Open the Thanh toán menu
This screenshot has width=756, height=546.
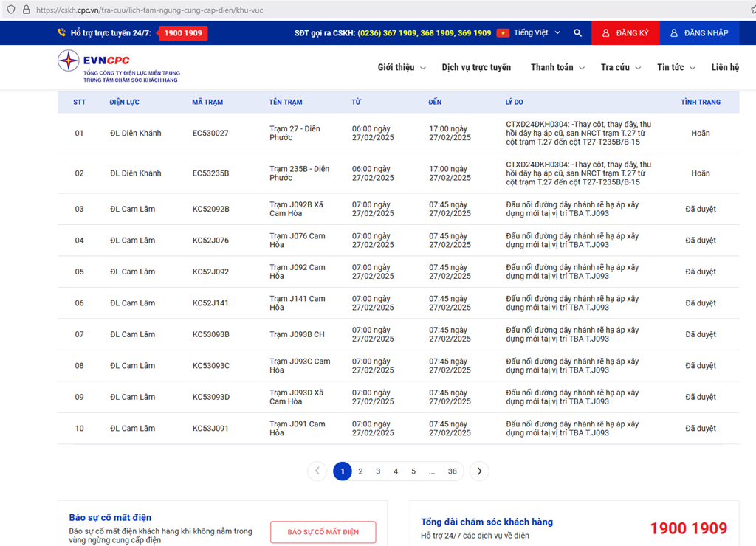557,68
